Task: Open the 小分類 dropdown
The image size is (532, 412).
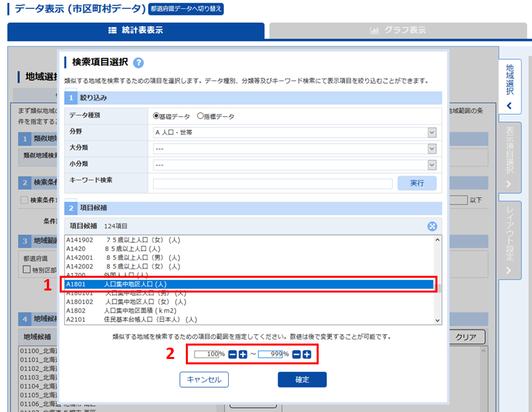Action: pyautogui.click(x=295, y=165)
